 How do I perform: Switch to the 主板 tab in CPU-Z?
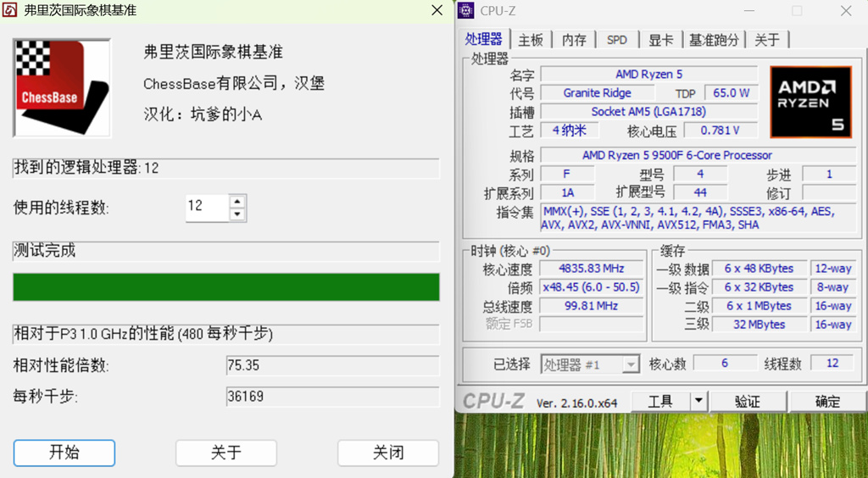tap(531, 40)
